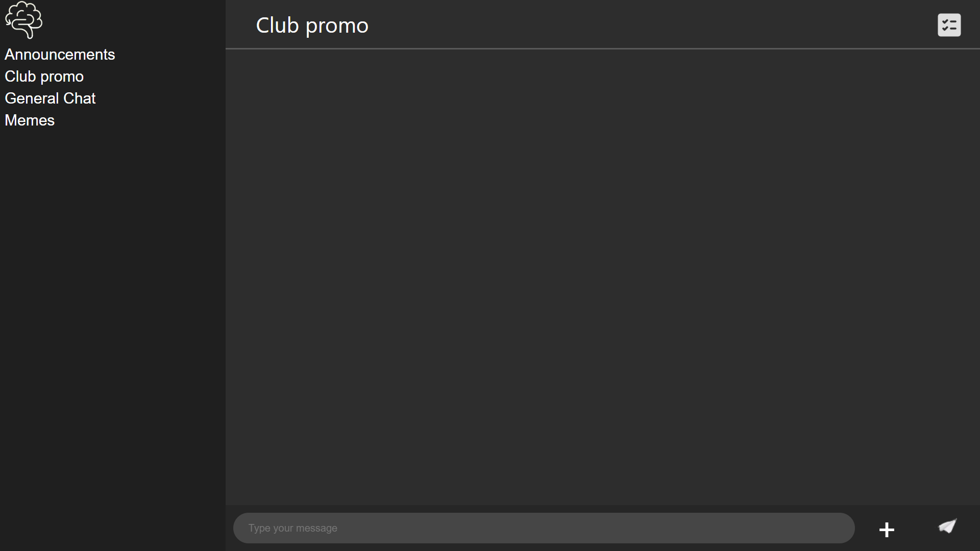Select Club promo in the sidebar
This screenshot has width=980, height=551.
(x=44, y=77)
